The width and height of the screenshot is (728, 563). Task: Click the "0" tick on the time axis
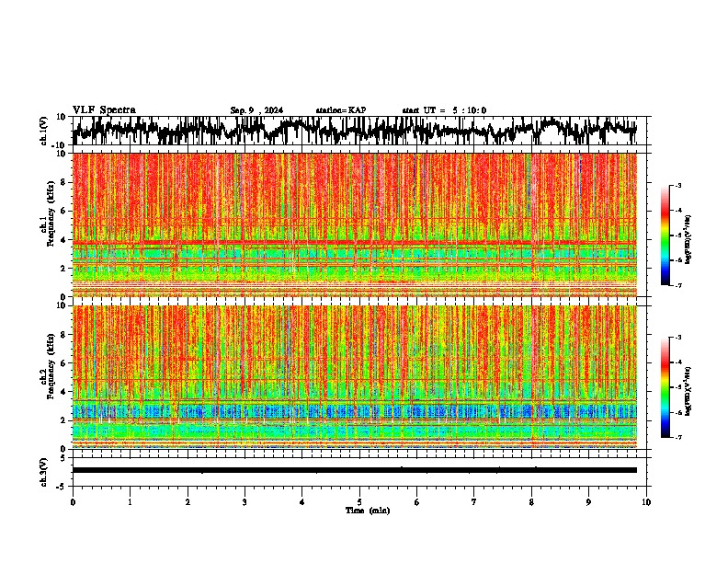(x=73, y=502)
